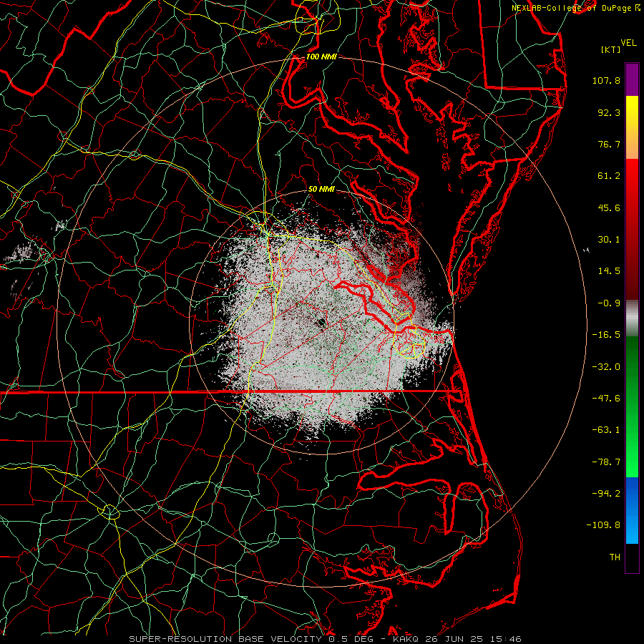The image size is (644, 644).
Task: Click the [KT] units label
Action: pos(610,49)
